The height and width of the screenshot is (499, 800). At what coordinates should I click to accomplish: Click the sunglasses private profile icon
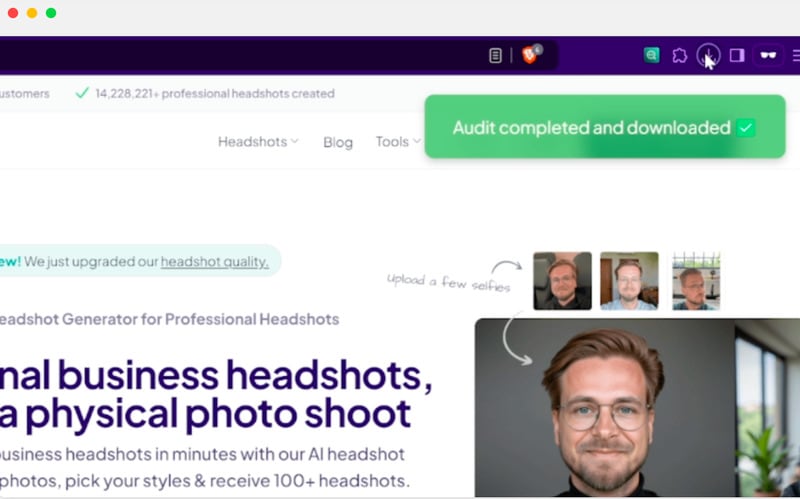point(768,56)
